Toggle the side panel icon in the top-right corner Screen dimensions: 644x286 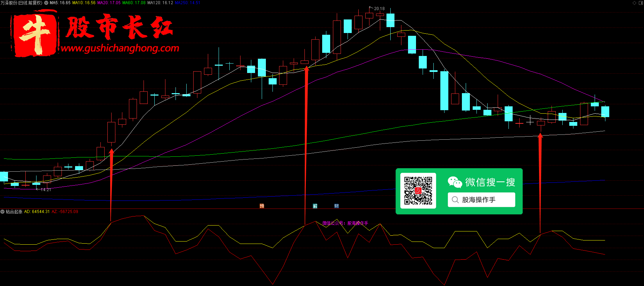pos(641,3)
